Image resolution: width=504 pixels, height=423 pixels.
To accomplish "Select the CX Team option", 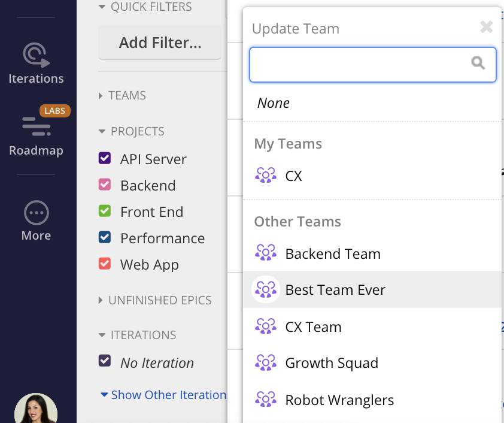I will tap(372, 327).
